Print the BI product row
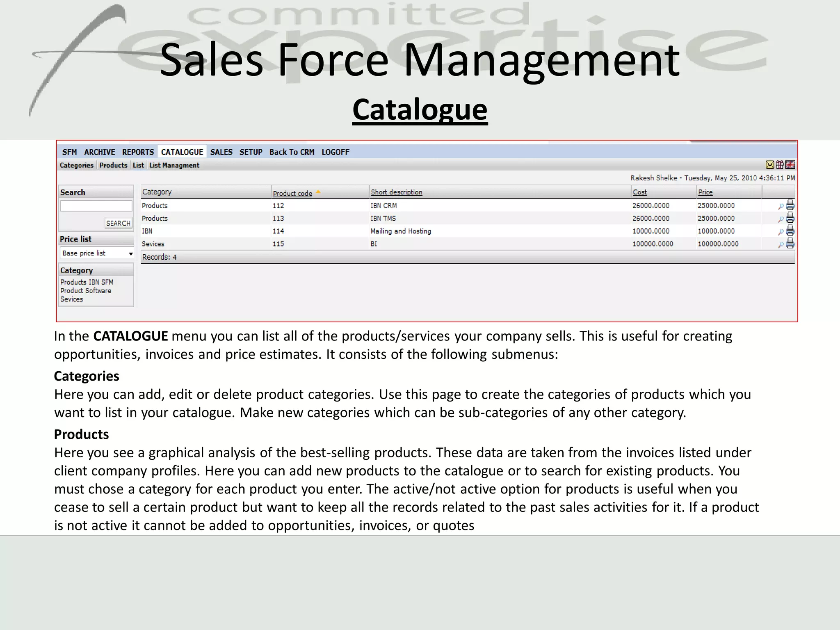Viewport: 840px width, 630px height. pos(790,243)
